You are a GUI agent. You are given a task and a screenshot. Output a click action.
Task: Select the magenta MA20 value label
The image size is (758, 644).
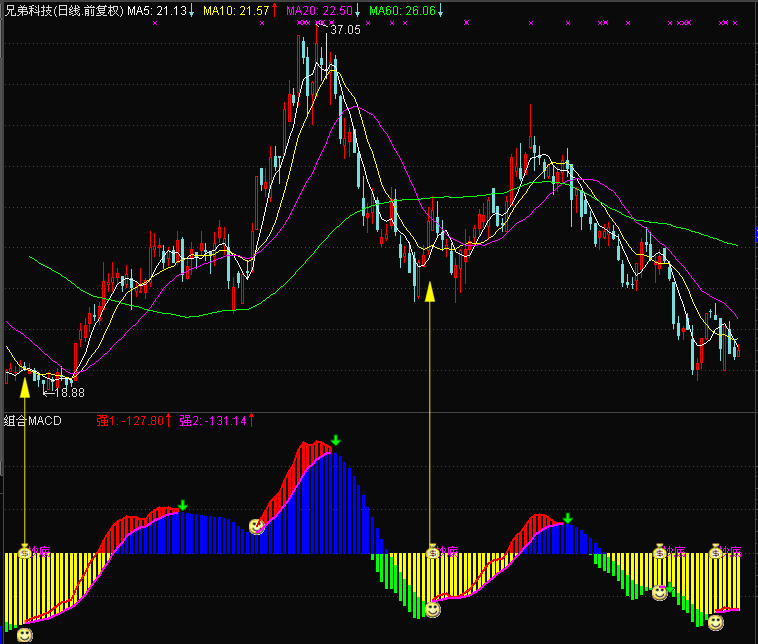[x=323, y=10]
